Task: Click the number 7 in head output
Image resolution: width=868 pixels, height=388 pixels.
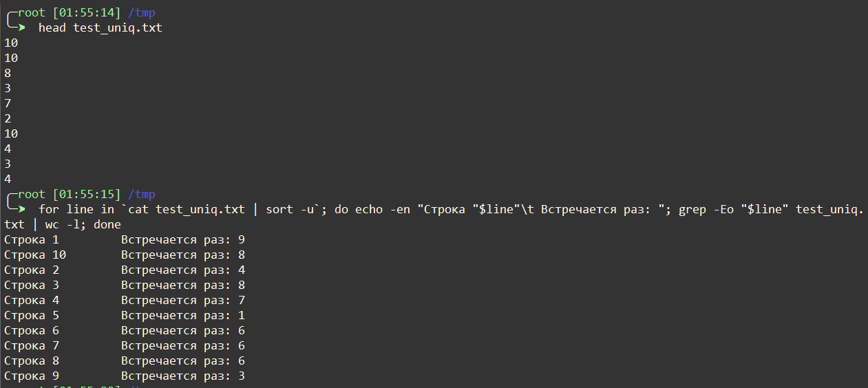Action: pos(8,103)
